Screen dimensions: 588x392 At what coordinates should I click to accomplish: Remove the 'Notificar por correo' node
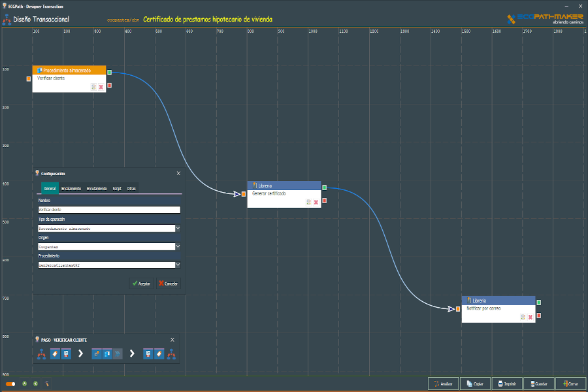pyautogui.click(x=531, y=317)
